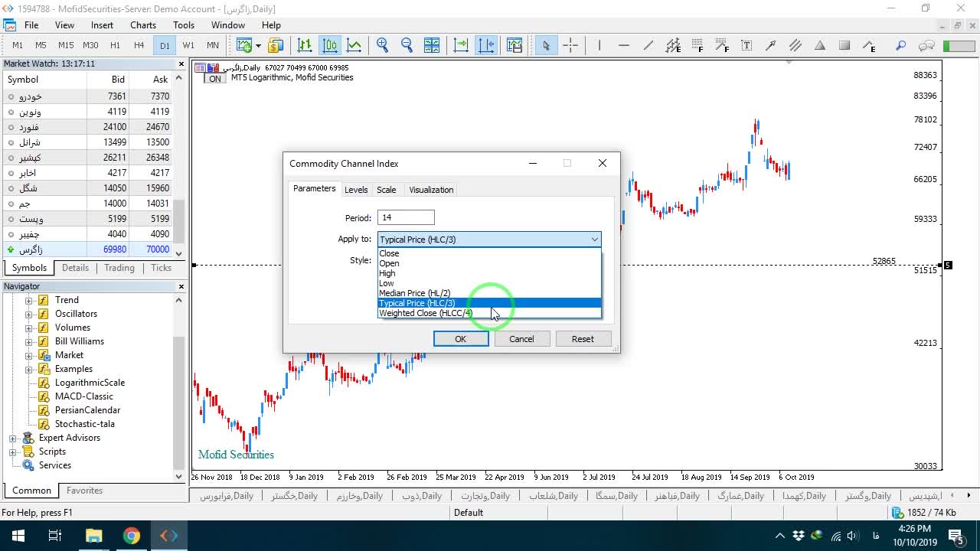Open the Charts menu
Viewport: 980px width, 551px height.
[143, 24]
